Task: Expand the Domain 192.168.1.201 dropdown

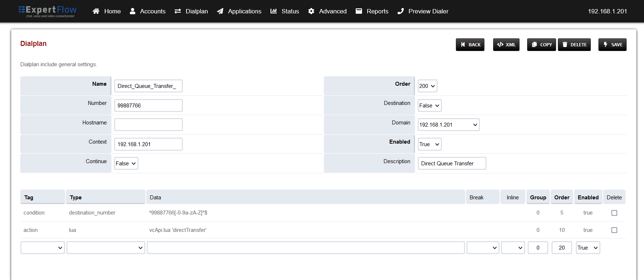Action: click(448, 125)
